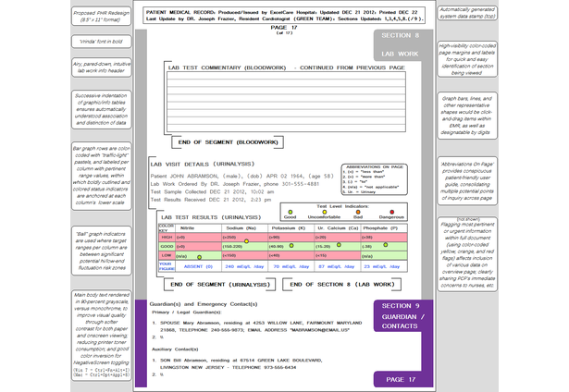569x392 pixels.
Task: Click 'Automatically generated system data stamp' annotation
Action: [x=467, y=13]
